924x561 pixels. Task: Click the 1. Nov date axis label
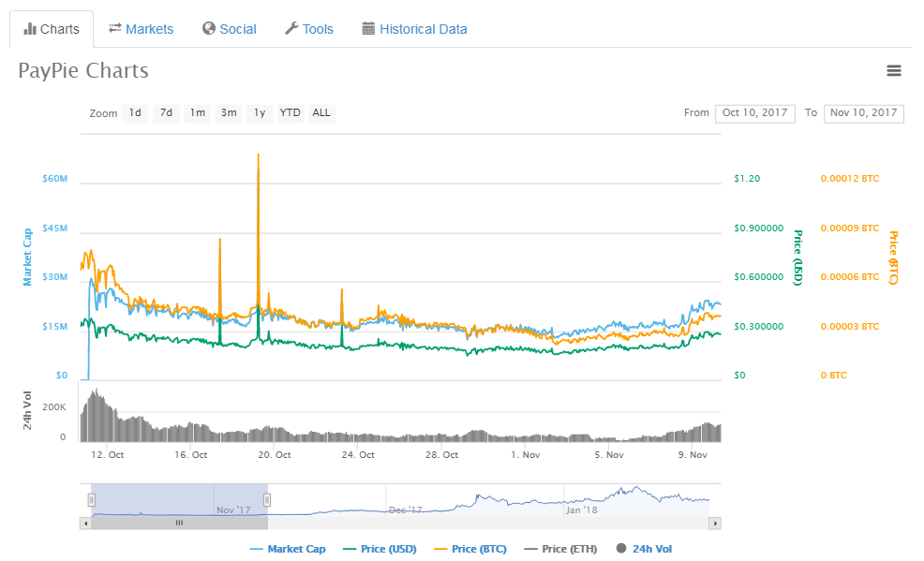[526, 454]
